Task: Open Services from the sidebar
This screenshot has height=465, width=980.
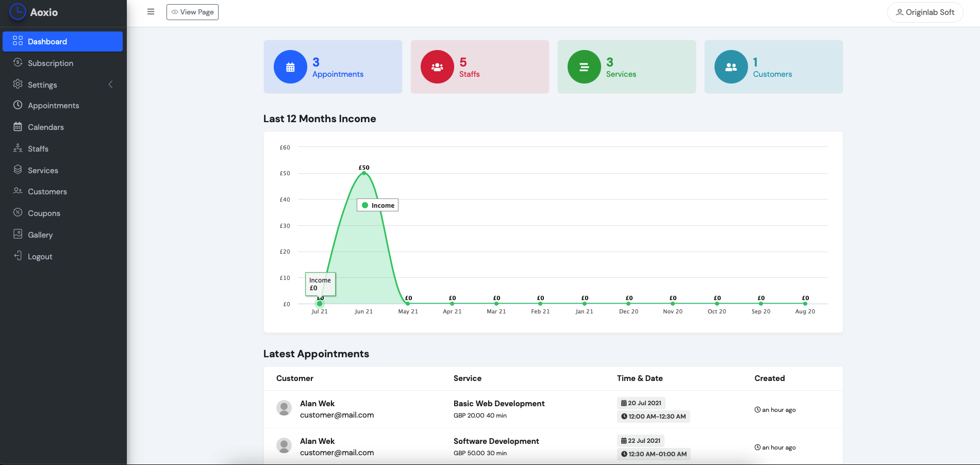Action: pos(43,171)
